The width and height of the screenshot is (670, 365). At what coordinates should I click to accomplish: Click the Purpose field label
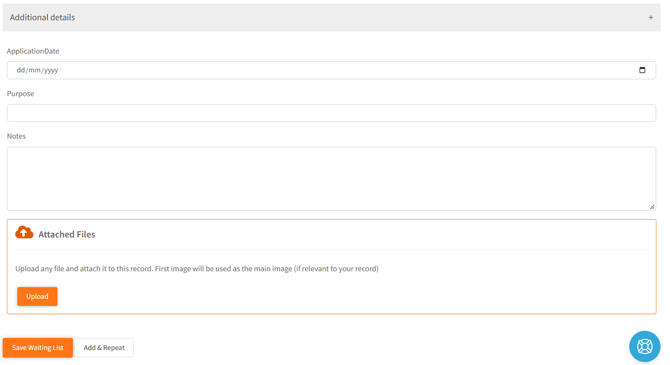click(21, 94)
